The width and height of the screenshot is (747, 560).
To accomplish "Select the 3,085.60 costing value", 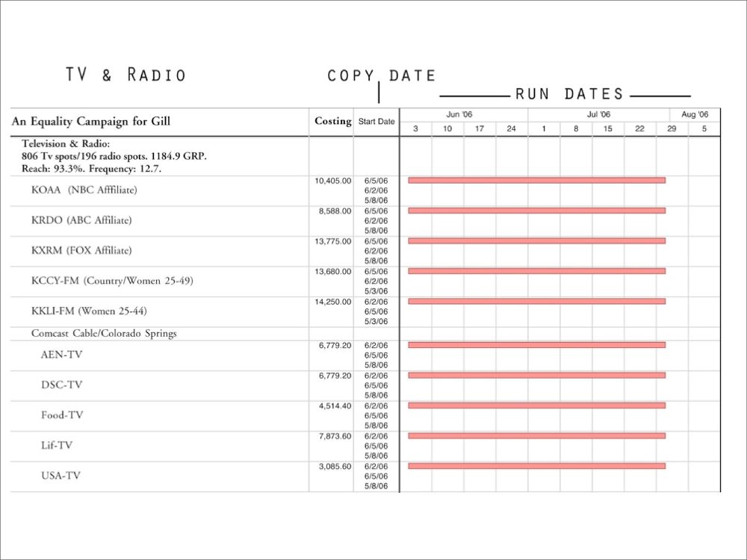I will tap(335, 467).
